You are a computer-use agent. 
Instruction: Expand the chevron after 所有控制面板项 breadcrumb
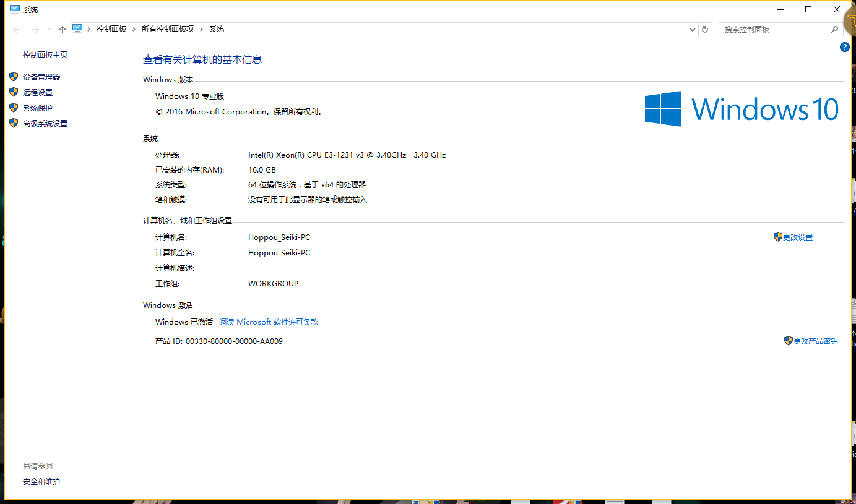point(202,29)
